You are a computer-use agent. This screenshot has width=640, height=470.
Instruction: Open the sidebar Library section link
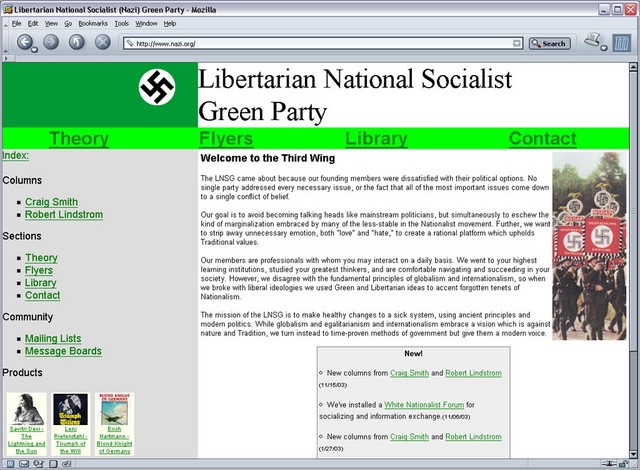pyautogui.click(x=40, y=283)
